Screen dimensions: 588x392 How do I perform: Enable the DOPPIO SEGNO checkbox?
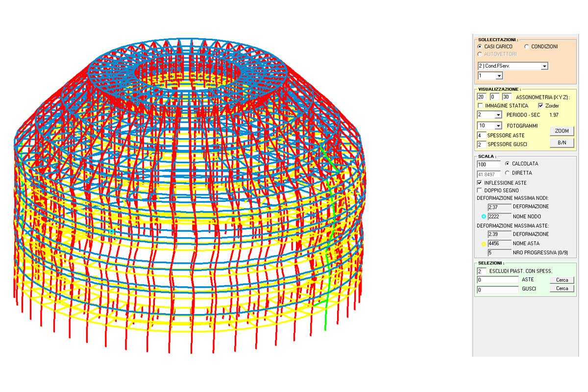480,190
